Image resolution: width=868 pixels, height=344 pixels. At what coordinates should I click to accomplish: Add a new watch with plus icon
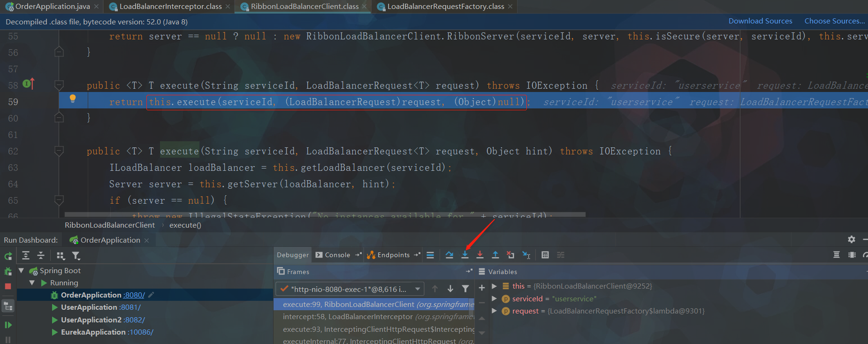click(x=482, y=287)
